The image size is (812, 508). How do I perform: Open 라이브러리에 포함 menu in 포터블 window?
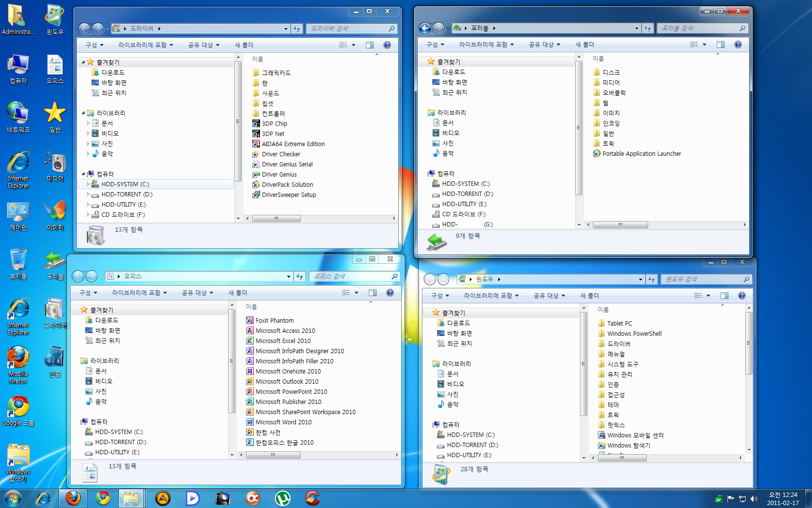[486, 45]
